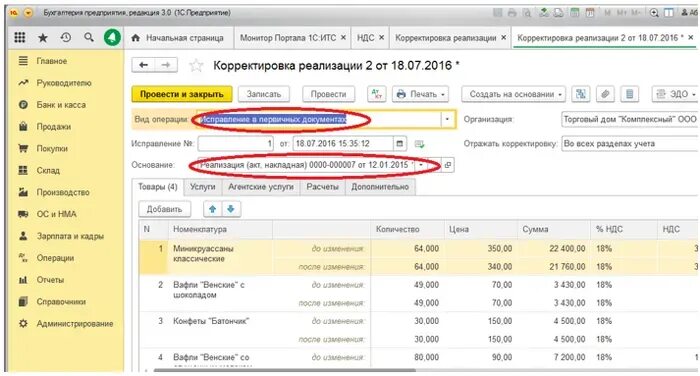The image size is (700, 376).
Task: Open search via the magnifier icon
Action: 89,38
